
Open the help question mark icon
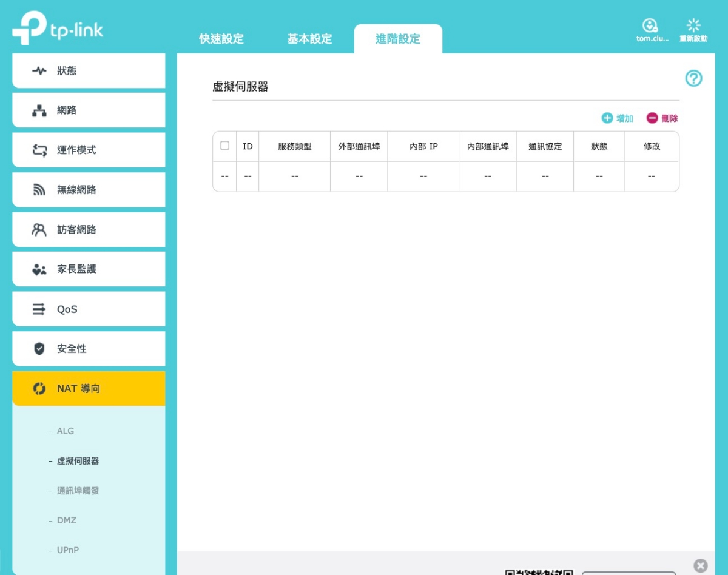pos(693,78)
